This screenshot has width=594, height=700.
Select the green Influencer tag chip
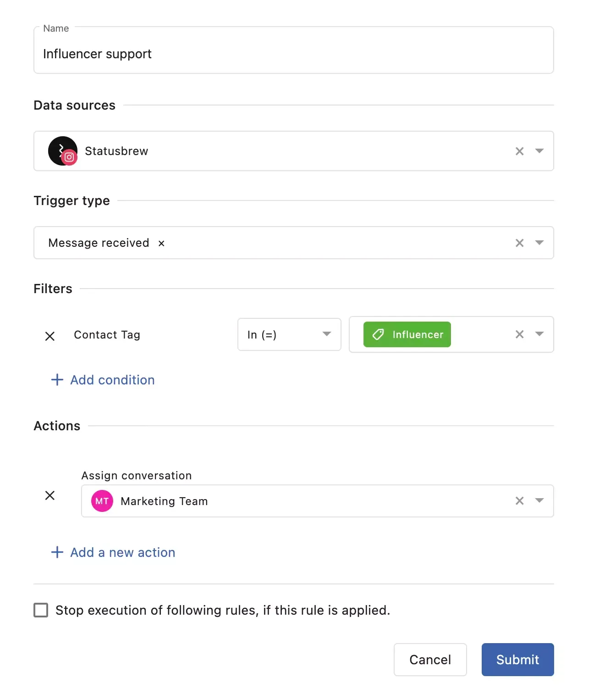(x=407, y=334)
